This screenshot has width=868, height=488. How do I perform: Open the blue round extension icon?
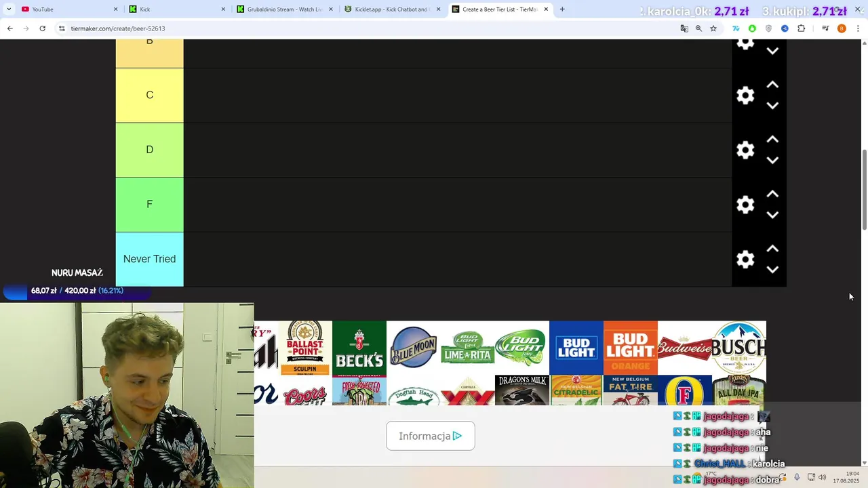[x=785, y=28]
